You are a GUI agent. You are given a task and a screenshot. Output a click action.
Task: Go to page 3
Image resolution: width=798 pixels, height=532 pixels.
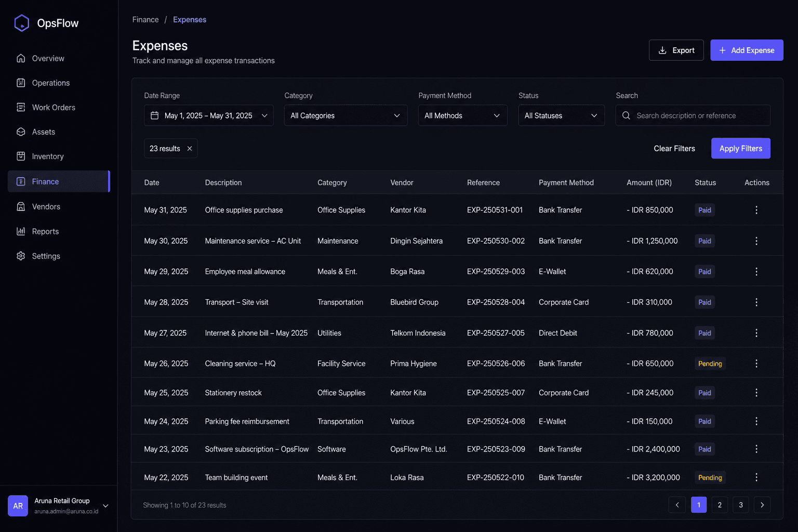coord(741,504)
